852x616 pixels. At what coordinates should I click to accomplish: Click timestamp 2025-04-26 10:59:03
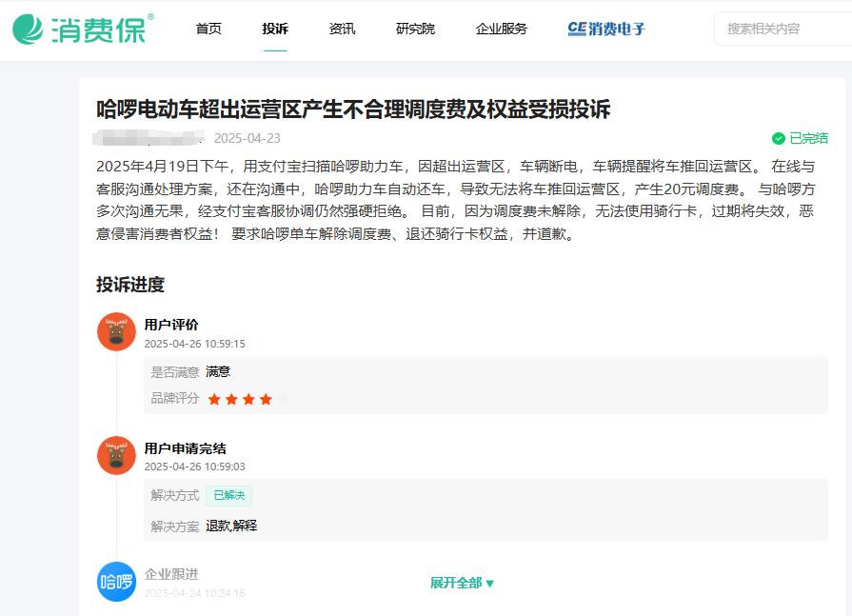coord(194,467)
